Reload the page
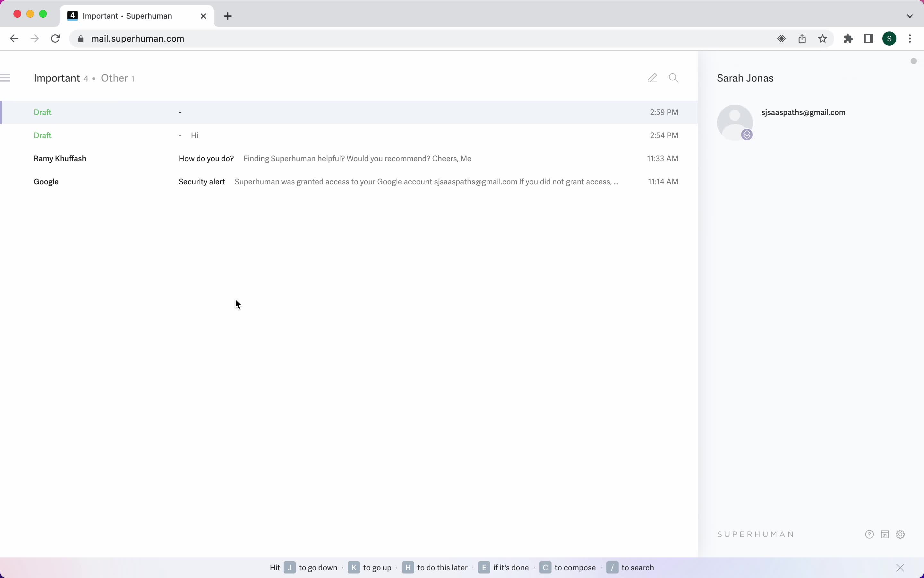The width and height of the screenshot is (924, 578). (56, 39)
